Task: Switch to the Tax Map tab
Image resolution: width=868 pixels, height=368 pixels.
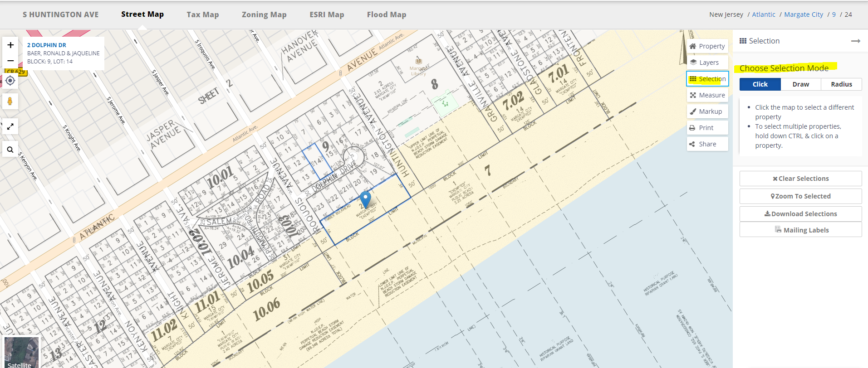Action: [x=203, y=15]
